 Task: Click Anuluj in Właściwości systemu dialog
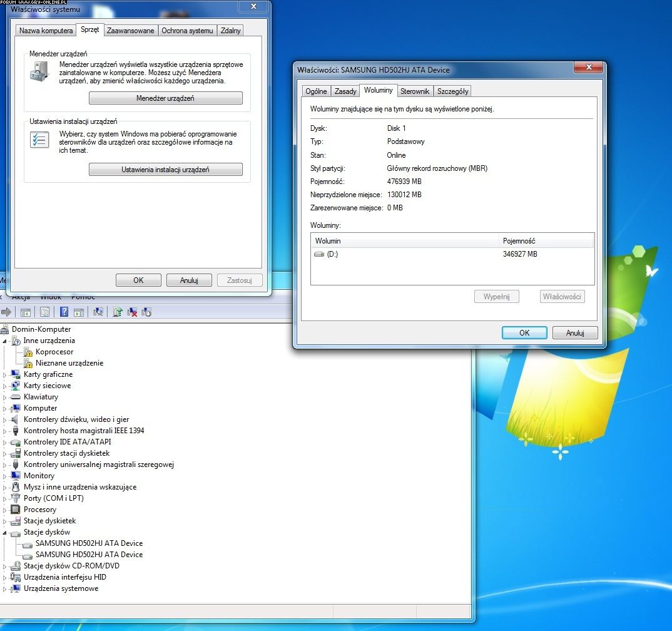[189, 280]
